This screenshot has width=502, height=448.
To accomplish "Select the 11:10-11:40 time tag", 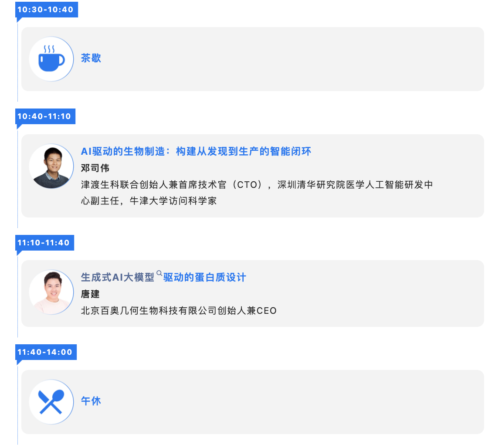I will [x=44, y=243].
